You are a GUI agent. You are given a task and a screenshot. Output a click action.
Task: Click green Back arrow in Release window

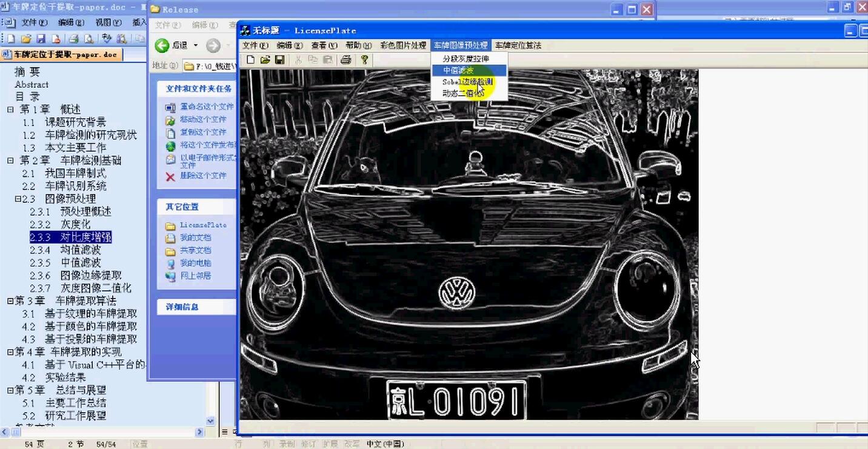tap(162, 45)
